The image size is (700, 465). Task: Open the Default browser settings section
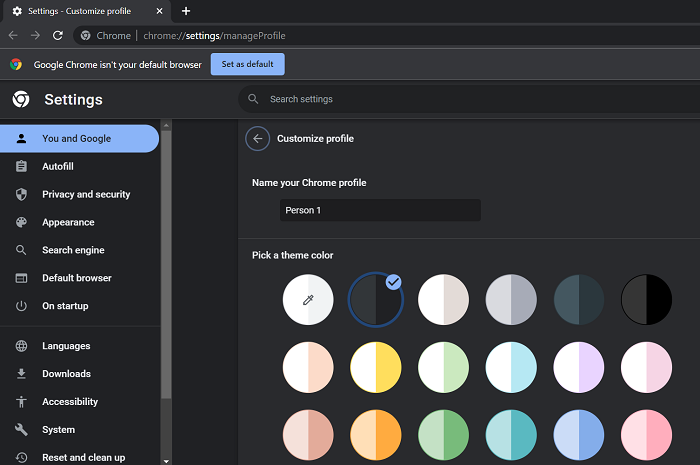(x=76, y=278)
